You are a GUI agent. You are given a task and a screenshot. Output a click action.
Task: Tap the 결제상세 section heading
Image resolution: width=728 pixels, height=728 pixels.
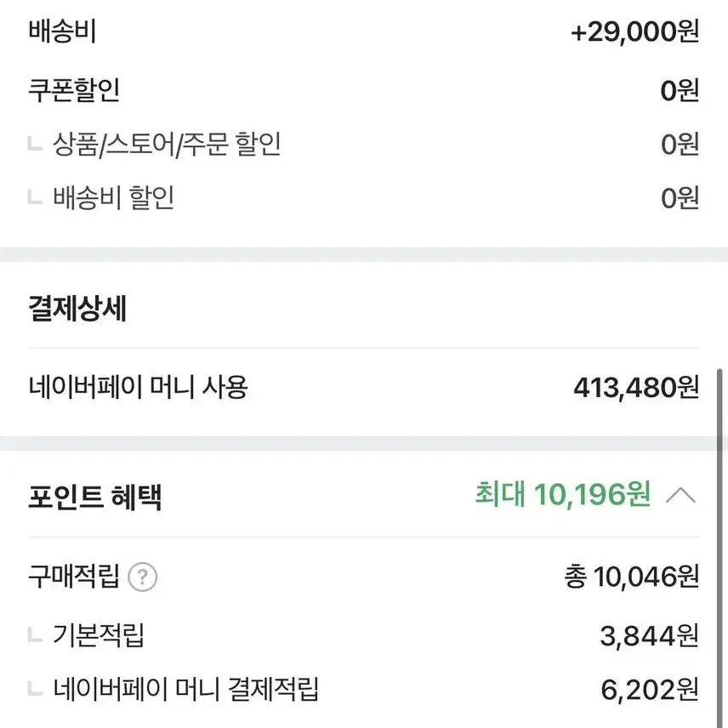(x=77, y=308)
